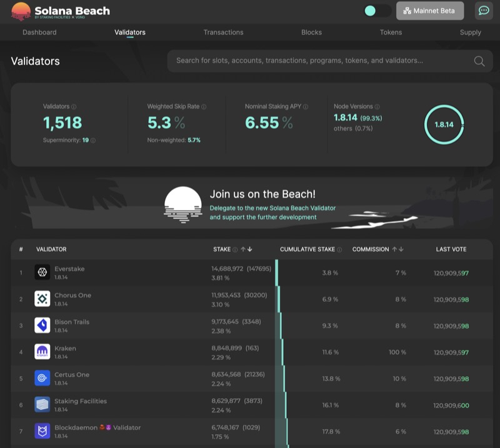Click the VALIDATOR column header
This screenshot has height=448, width=500.
pos(51,249)
